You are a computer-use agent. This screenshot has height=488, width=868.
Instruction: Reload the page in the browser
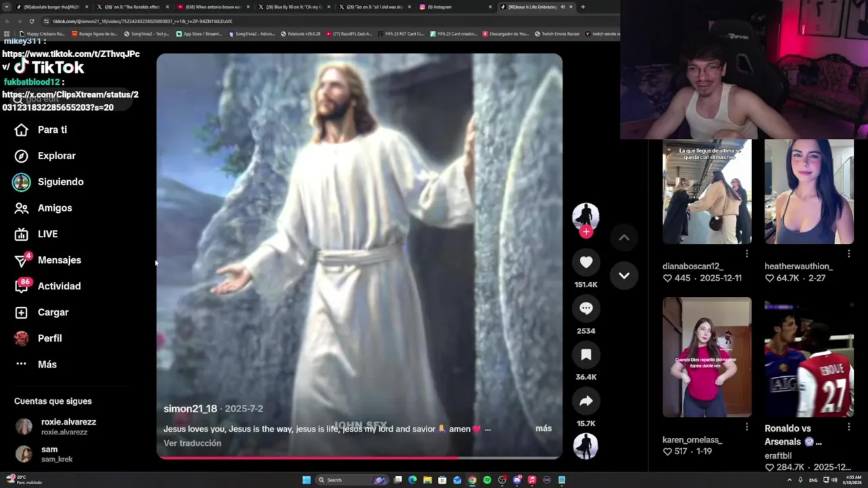click(x=31, y=21)
